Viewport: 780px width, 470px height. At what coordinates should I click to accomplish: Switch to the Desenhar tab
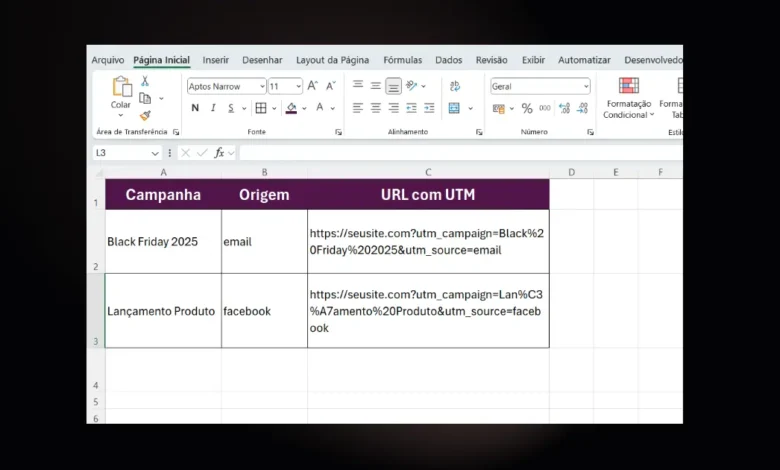point(262,60)
